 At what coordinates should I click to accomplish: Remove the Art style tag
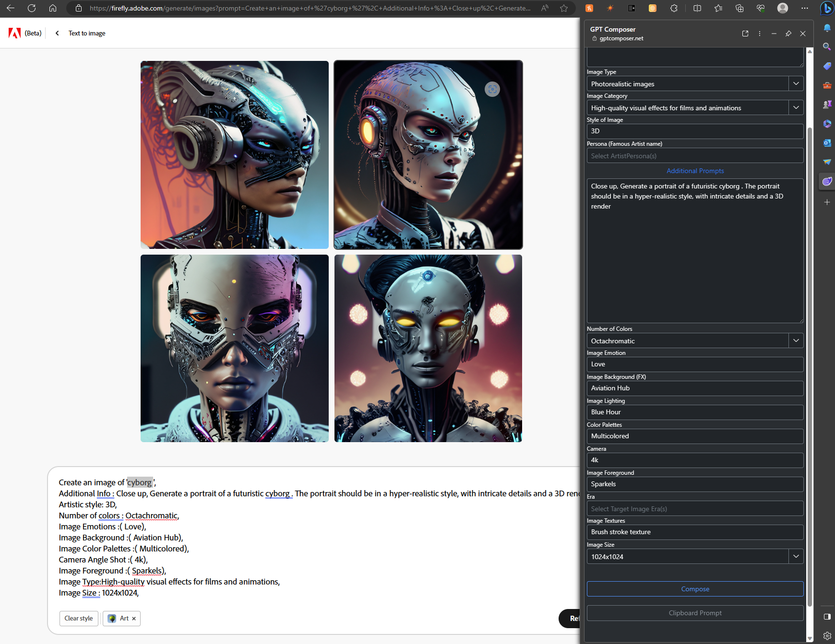(134, 619)
